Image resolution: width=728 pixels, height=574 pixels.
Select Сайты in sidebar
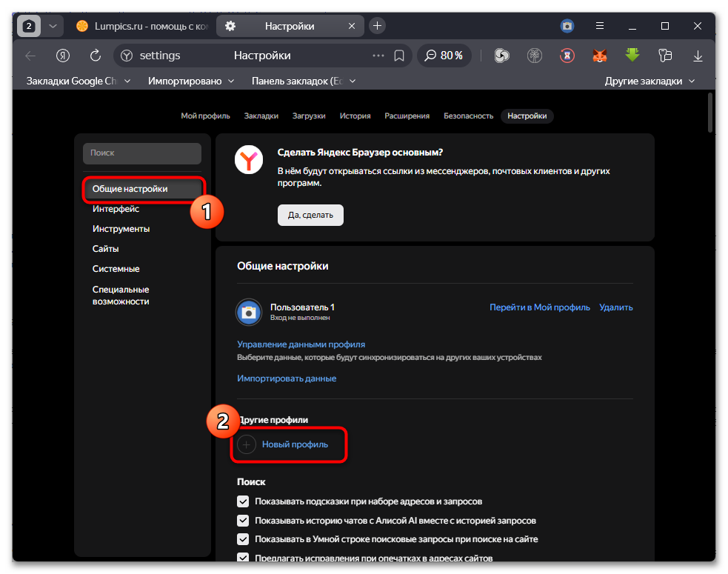105,249
